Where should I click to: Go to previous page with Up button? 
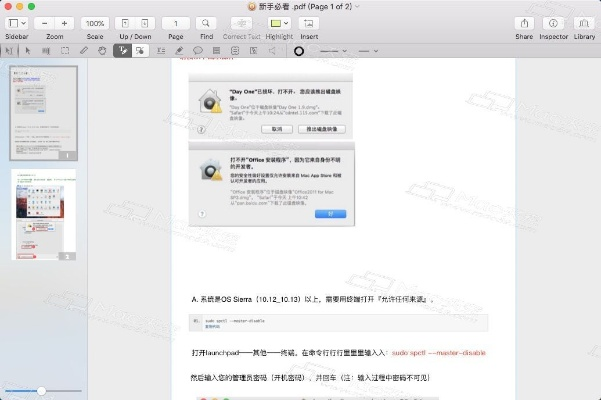point(125,23)
